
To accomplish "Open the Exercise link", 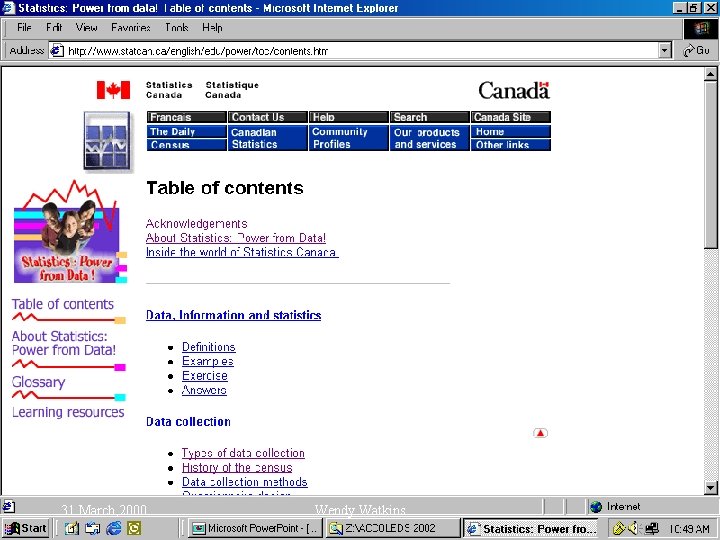I will [205, 376].
